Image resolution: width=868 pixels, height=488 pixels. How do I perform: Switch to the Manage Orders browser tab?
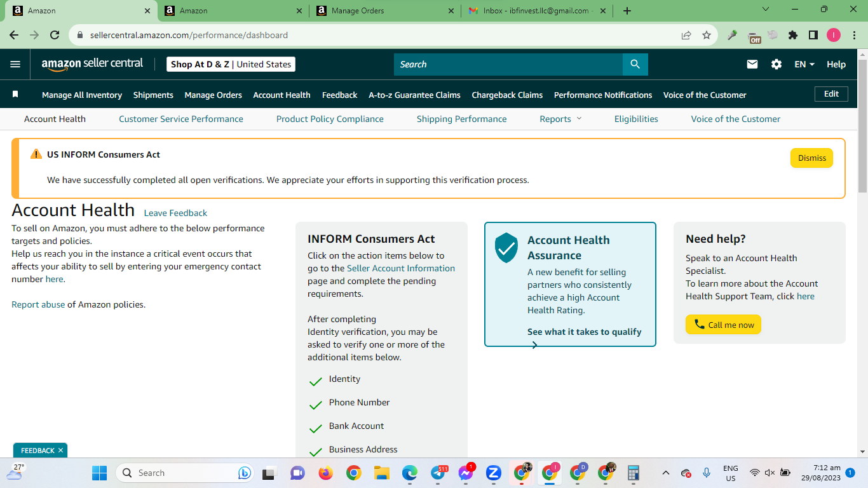click(x=385, y=10)
